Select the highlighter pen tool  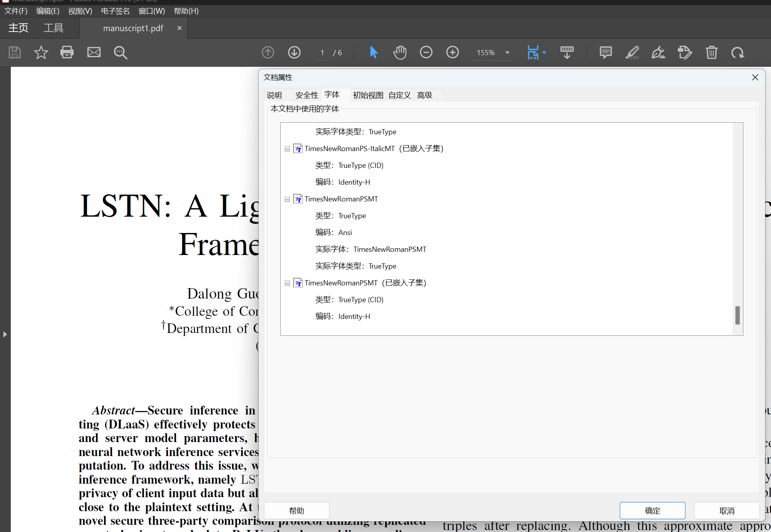point(632,52)
